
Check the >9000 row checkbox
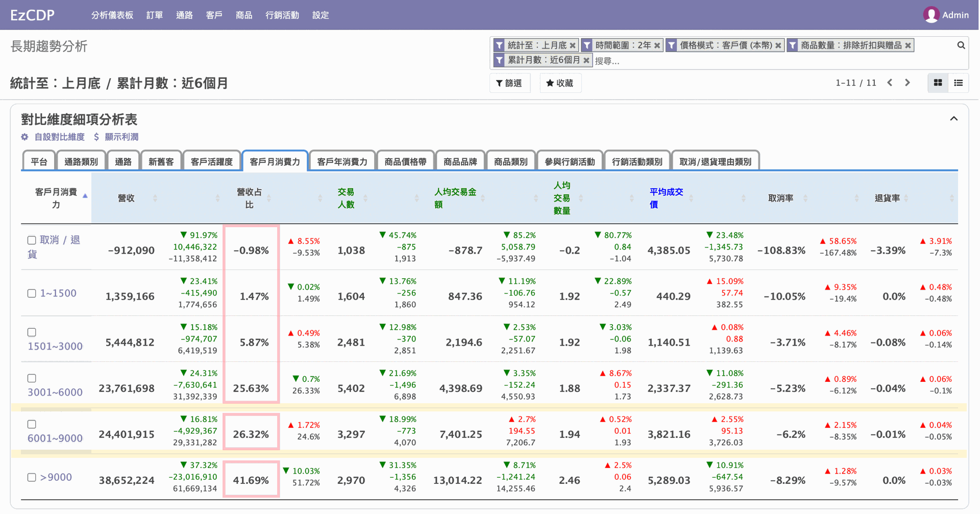click(32, 477)
